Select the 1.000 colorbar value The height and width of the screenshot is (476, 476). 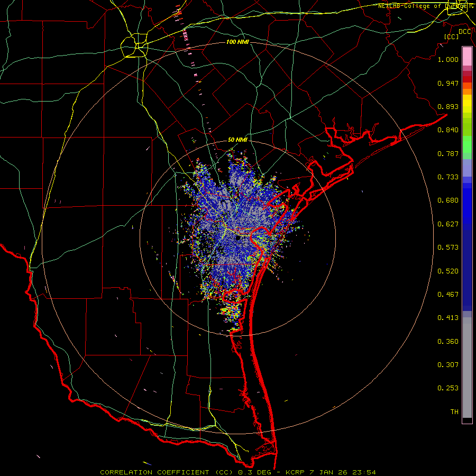[x=448, y=60]
